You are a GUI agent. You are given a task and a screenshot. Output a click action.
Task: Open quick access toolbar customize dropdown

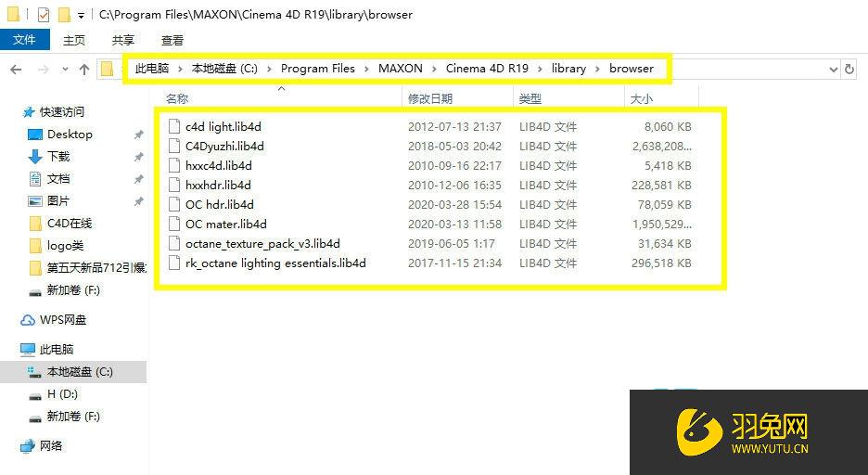click(x=81, y=15)
